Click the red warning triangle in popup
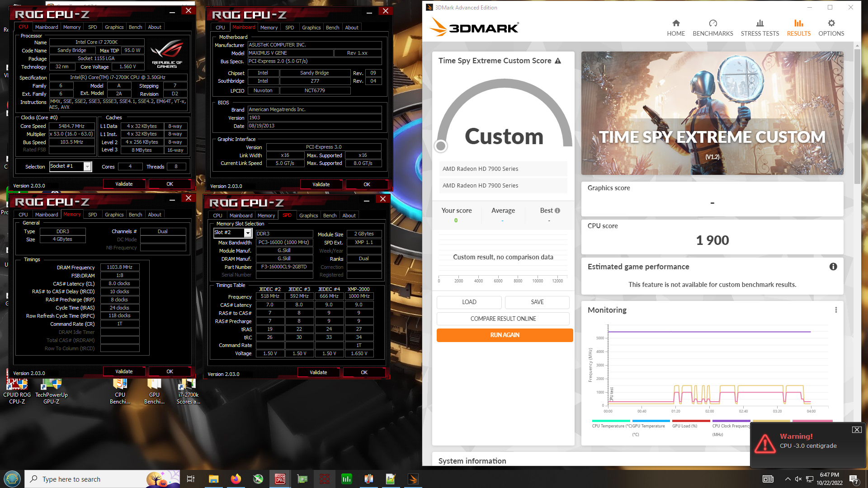This screenshot has width=868, height=488. coord(765,443)
